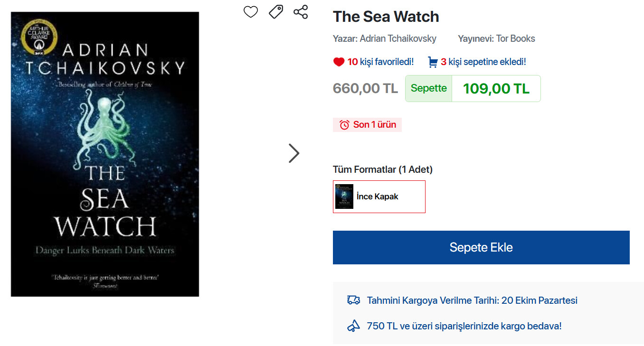The image size is (644, 346).
Task: Click the alarm clock icon
Action: point(344,125)
